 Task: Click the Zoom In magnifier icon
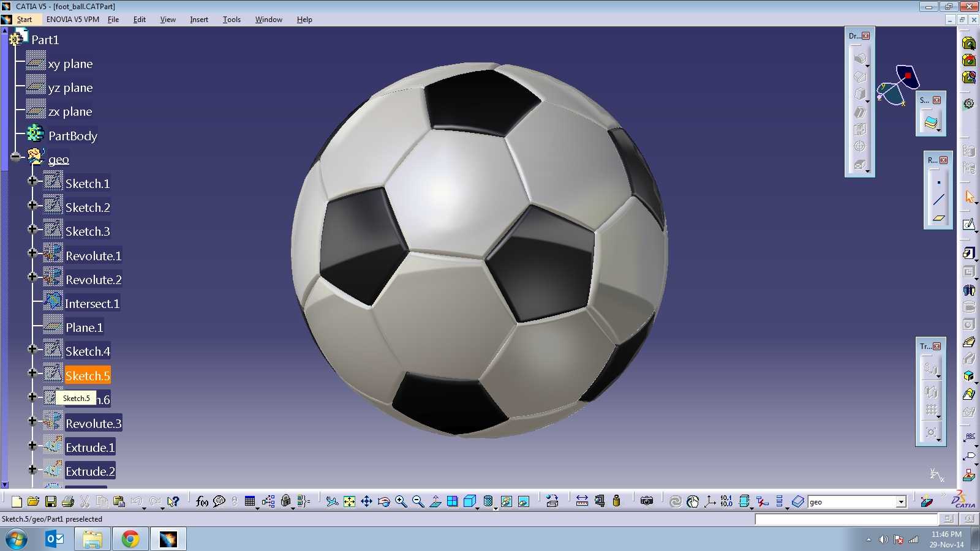[x=401, y=501]
